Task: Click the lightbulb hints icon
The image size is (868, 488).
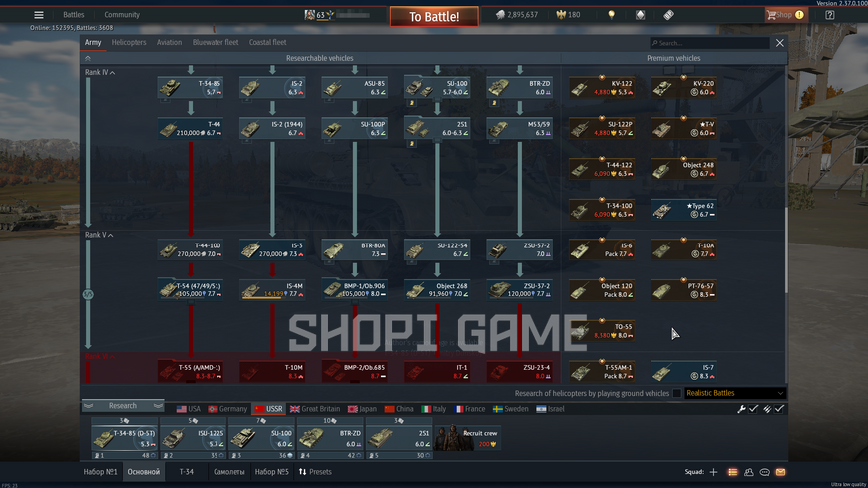Action: click(x=612, y=15)
